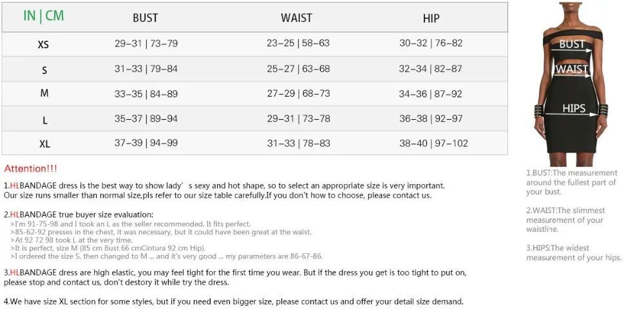Select the WAIST column header

[296, 18]
